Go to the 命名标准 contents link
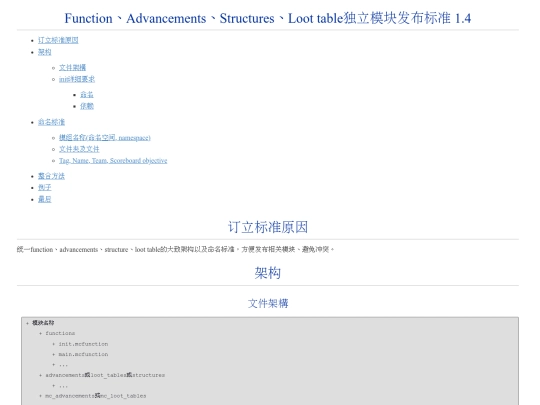The height and width of the screenshot is (405, 540). pyautogui.click(x=51, y=122)
